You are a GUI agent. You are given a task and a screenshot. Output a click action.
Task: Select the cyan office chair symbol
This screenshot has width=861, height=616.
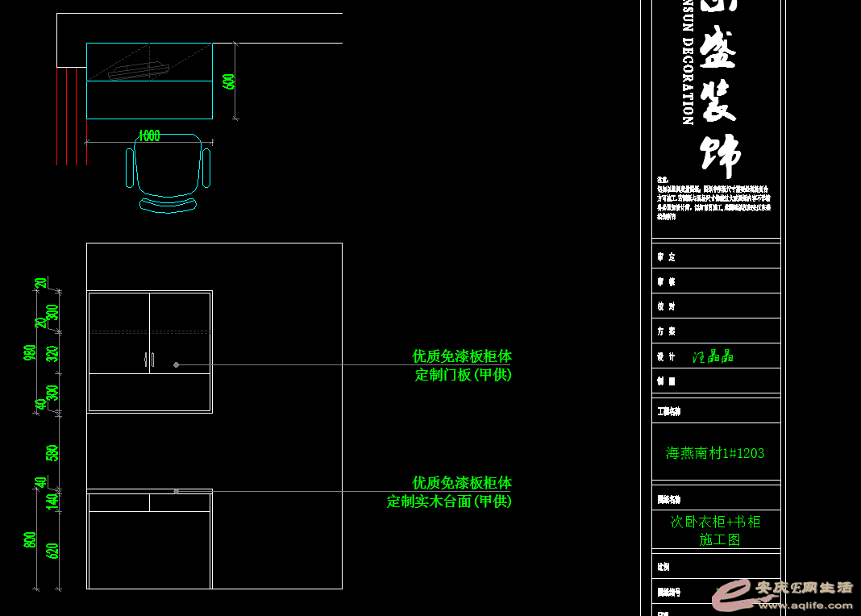pyautogui.click(x=168, y=172)
